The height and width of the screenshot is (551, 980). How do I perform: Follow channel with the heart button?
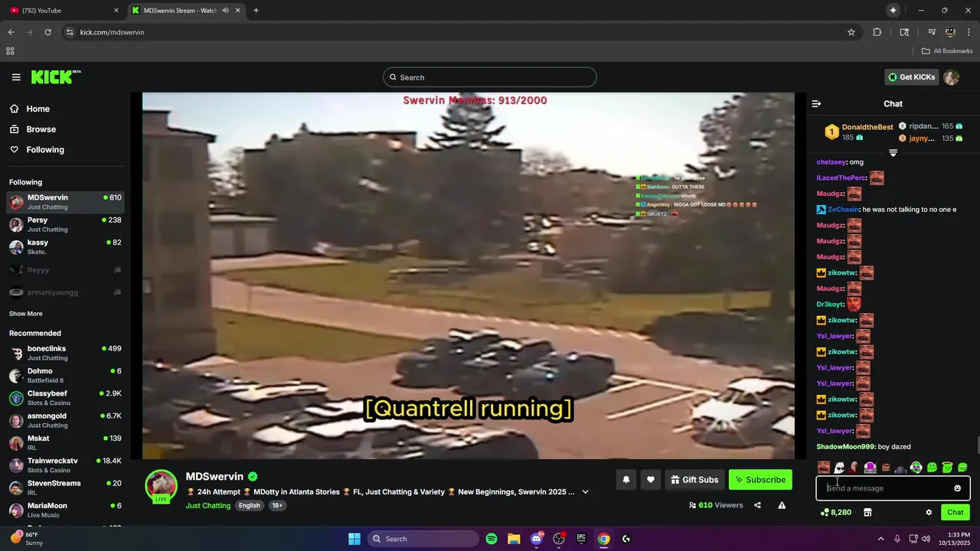650,480
